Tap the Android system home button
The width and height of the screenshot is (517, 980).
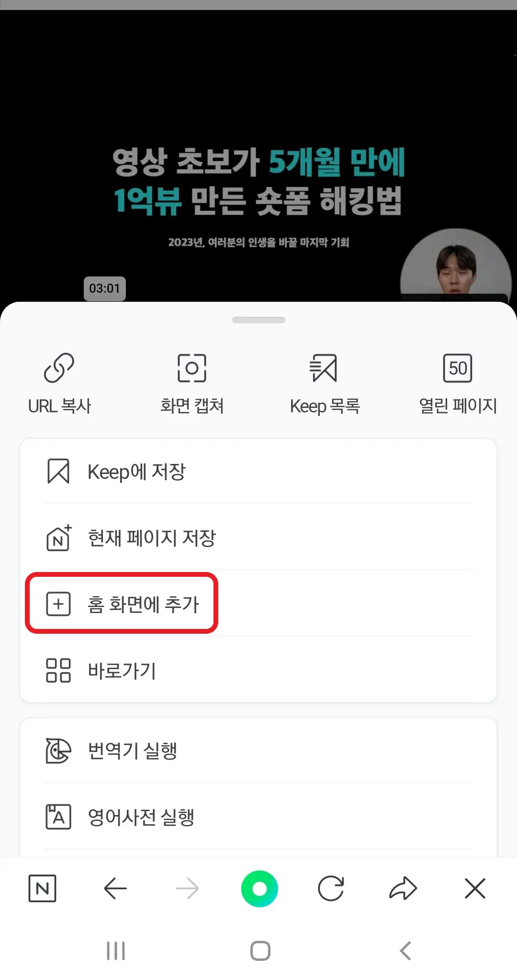coord(260,951)
